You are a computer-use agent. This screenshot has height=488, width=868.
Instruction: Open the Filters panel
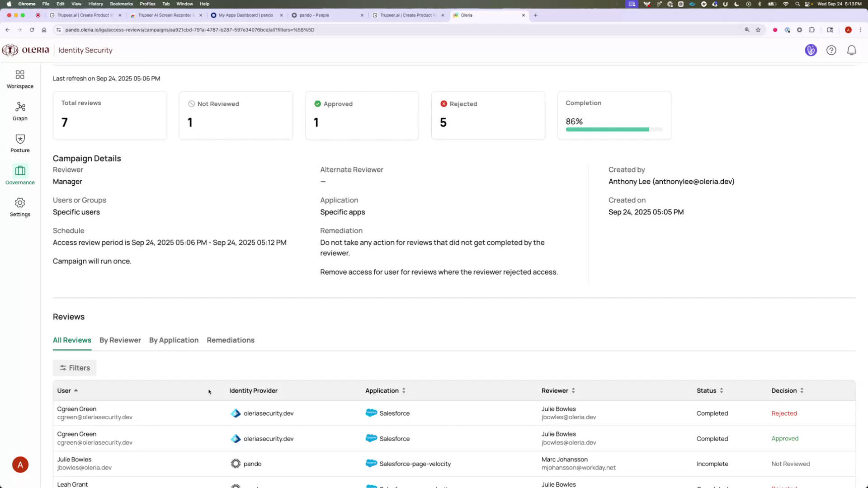74,367
